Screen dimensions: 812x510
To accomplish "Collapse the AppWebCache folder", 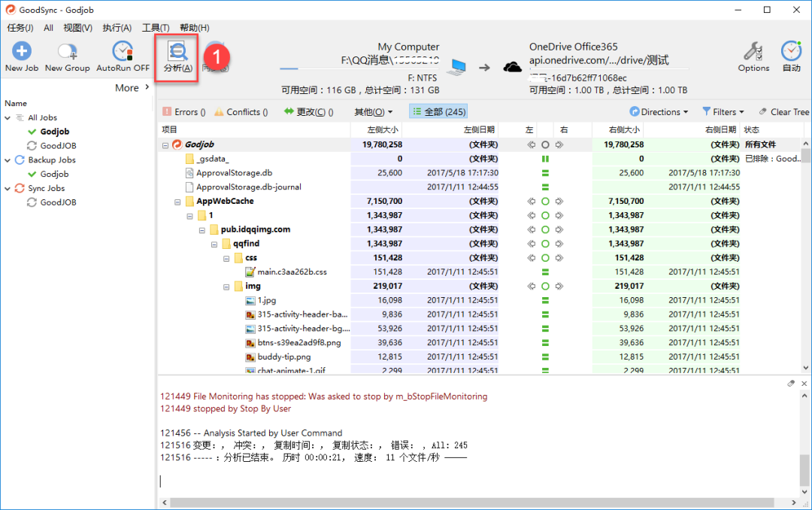I will [177, 202].
